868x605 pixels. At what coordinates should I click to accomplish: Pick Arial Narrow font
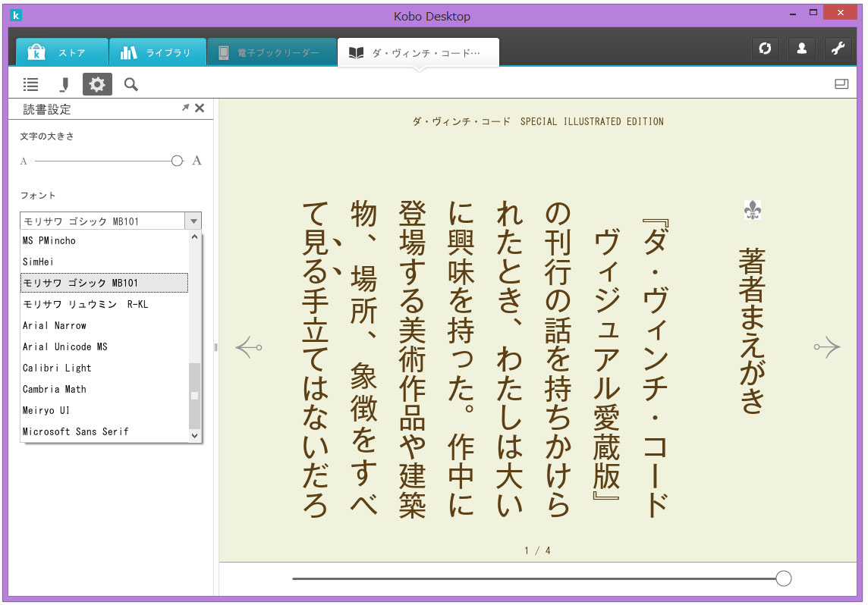(104, 326)
